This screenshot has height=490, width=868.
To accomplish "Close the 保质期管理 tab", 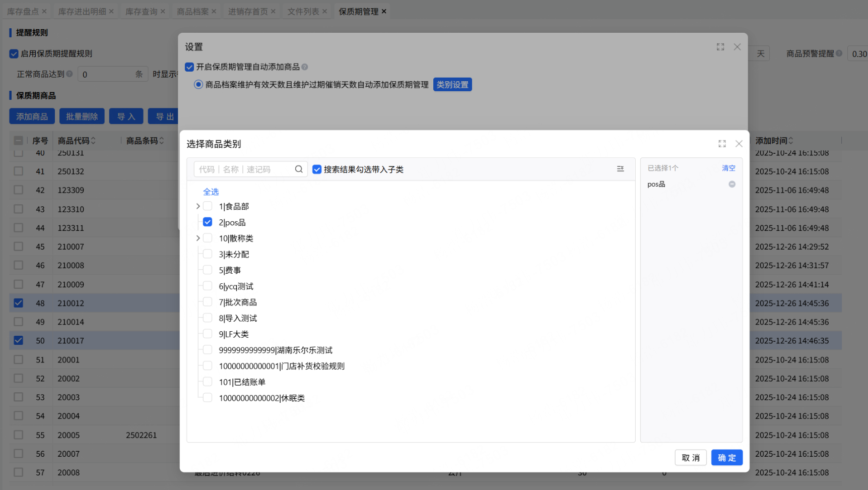I will click(x=384, y=11).
